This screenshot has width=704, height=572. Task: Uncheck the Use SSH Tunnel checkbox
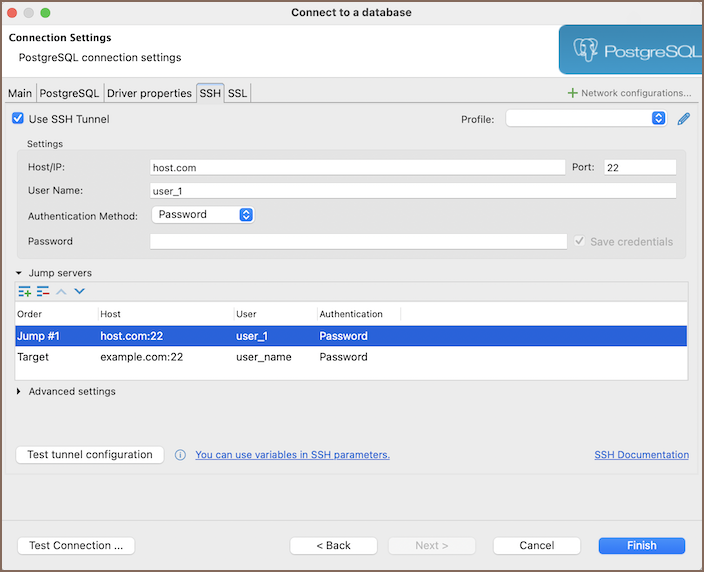pos(18,119)
